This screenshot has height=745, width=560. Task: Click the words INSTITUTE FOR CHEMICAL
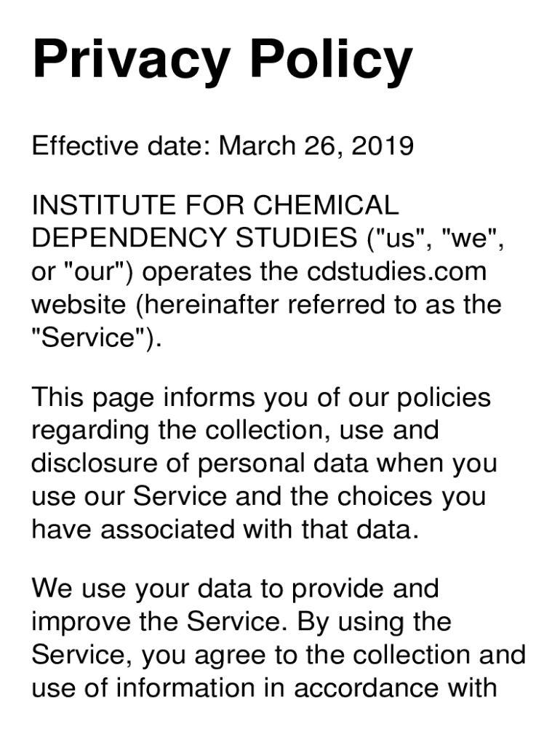(215, 205)
